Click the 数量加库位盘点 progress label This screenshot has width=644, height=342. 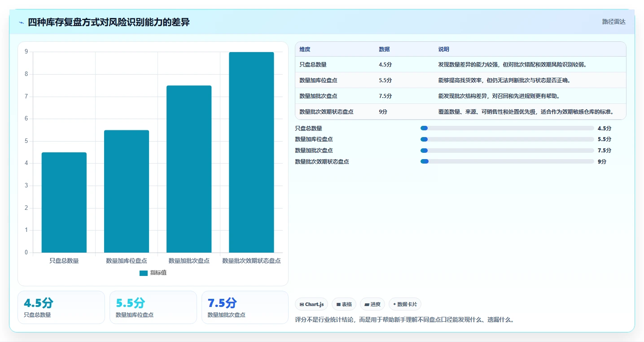[x=314, y=139]
